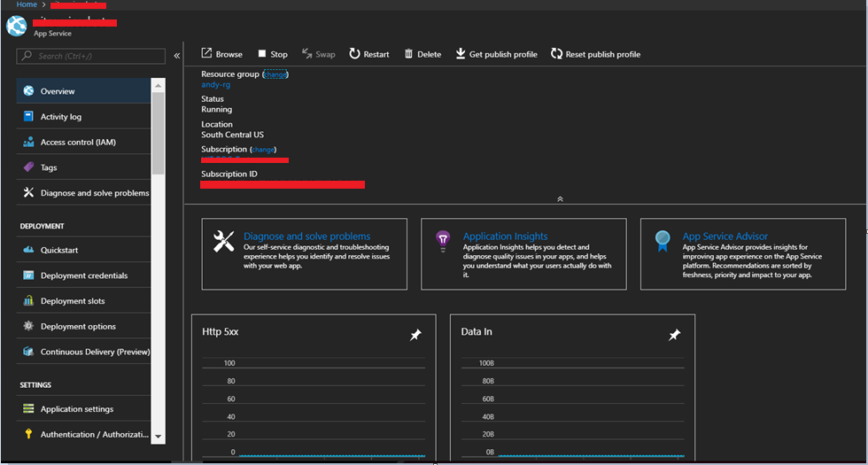Click the sidebar scrollbar down arrow
This screenshot has width=868, height=465.
click(x=158, y=437)
